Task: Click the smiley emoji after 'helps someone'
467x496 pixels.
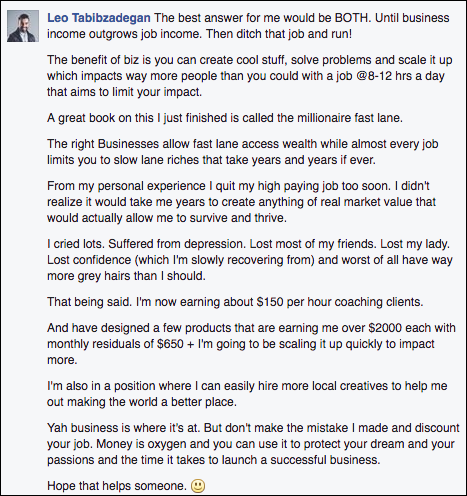Action: pos(198,486)
